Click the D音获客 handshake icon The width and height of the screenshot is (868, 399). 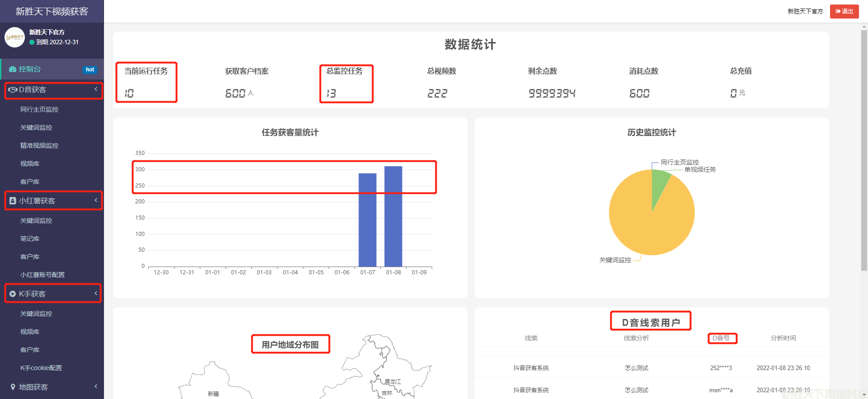(13, 90)
